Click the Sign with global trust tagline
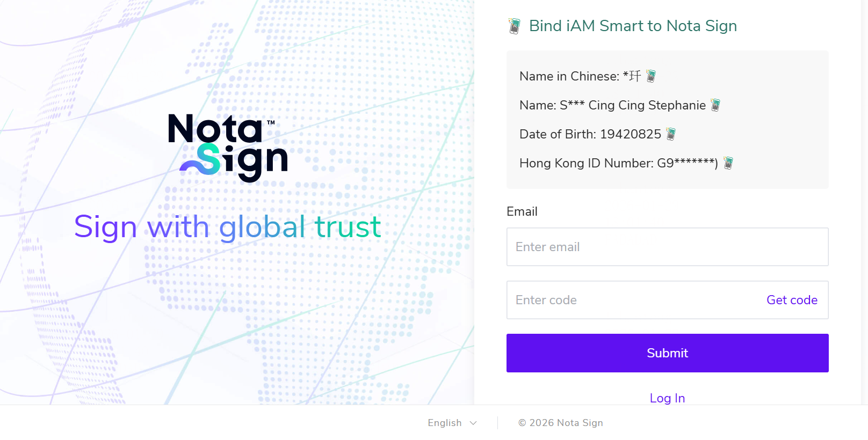This screenshot has height=440, width=868. (x=228, y=226)
